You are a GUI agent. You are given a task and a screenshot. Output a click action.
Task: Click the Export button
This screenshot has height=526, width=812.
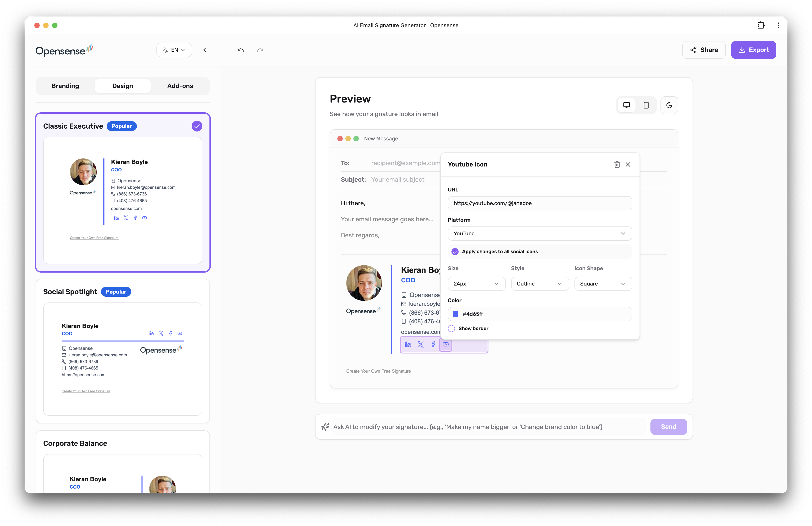[x=754, y=50]
